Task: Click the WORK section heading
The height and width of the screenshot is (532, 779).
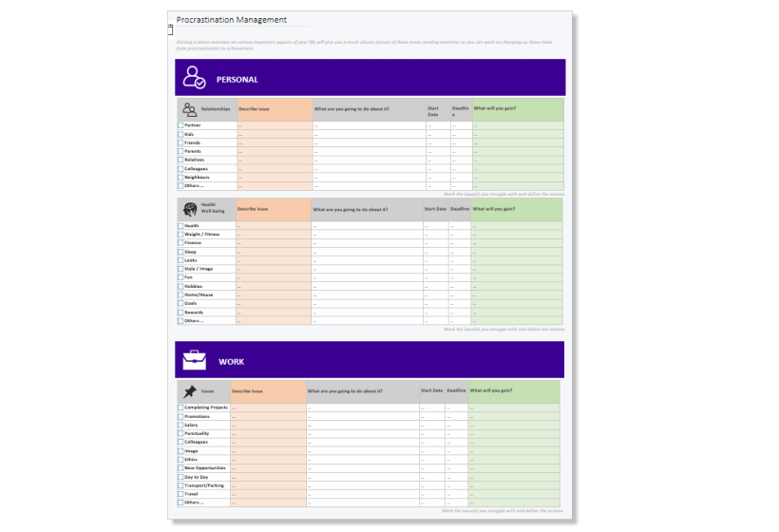Action: (x=231, y=362)
